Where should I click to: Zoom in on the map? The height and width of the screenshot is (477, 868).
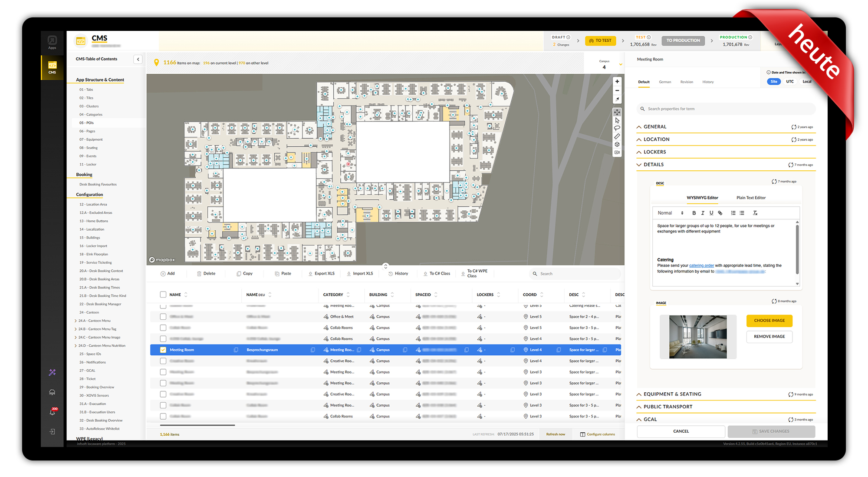(617, 82)
